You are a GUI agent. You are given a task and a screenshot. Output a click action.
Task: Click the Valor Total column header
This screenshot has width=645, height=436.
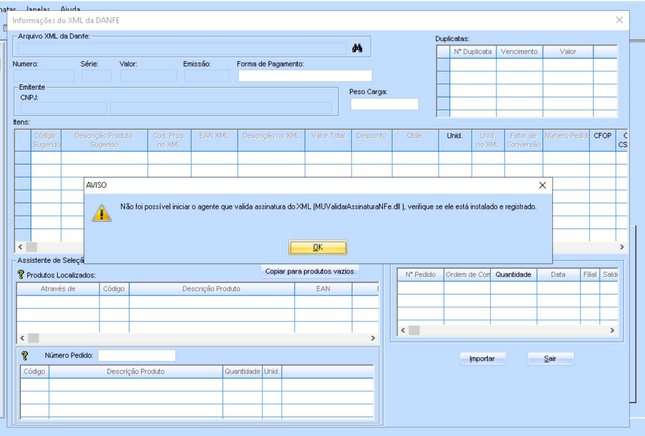tap(328, 140)
